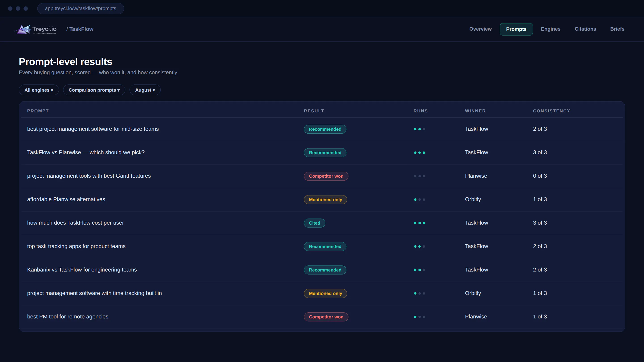The height and width of the screenshot is (362, 644).
Task: Click the Treyci.io logo
Action: (x=36, y=29)
